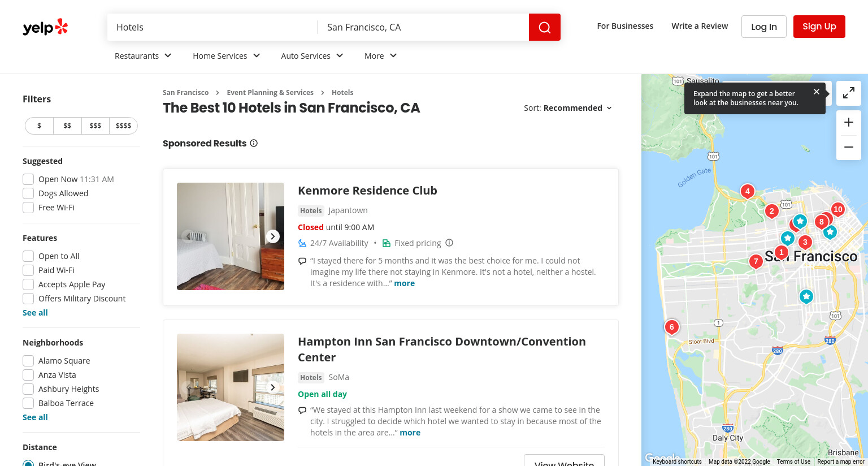Check the Open Now filter

coord(28,179)
